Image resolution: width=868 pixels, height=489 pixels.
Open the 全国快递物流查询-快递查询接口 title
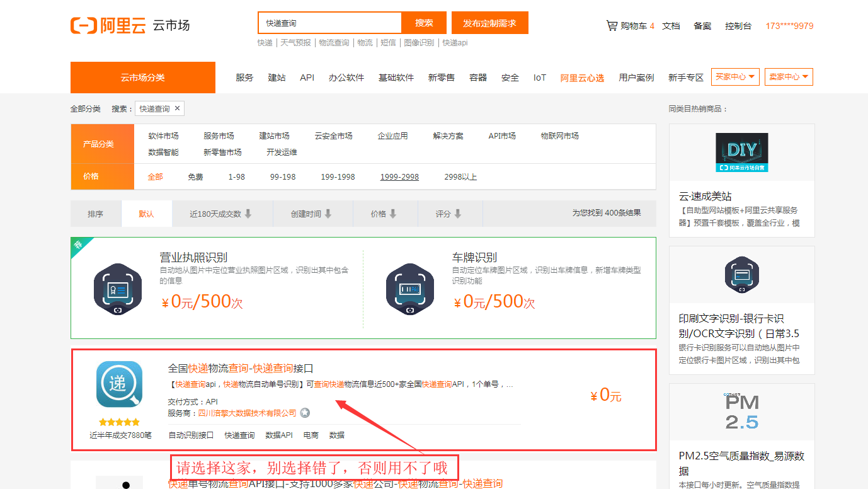pyautogui.click(x=241, y=368)
